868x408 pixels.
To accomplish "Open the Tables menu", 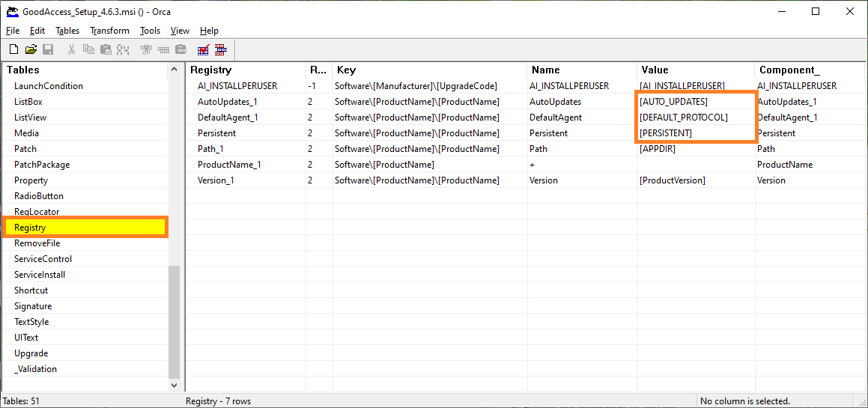I will click(67, 31).
